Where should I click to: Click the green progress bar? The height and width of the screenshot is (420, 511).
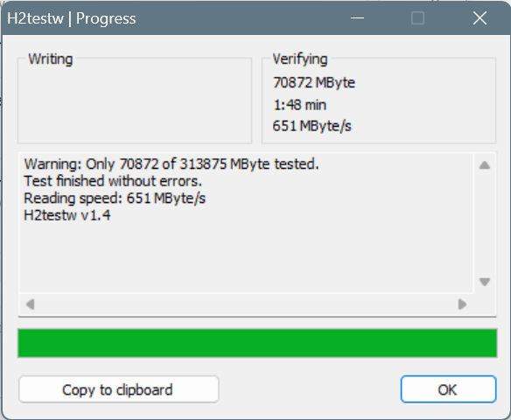point(257,343)
